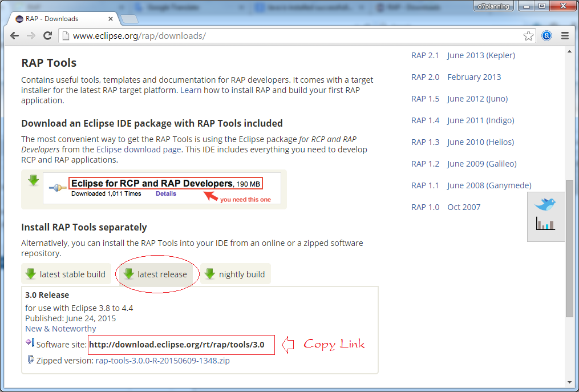
Task: Select the RAP - Downloads tab
Action: [63, 19]
